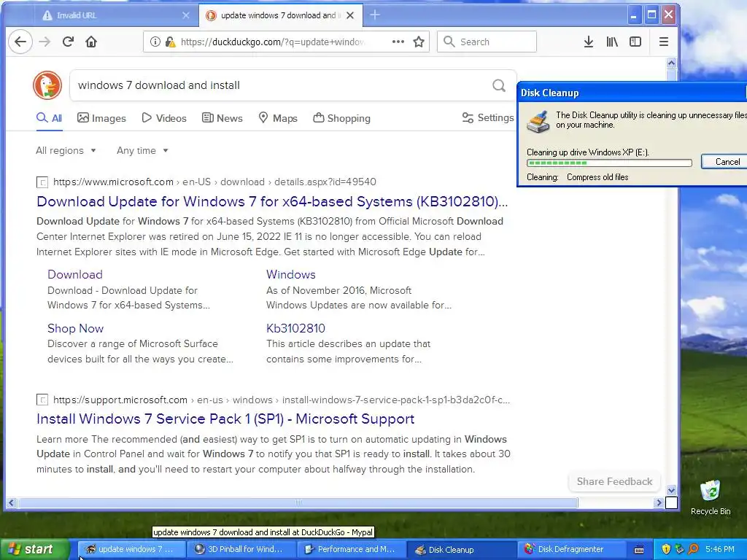747x560 pixels.
Task: Switch to News results
Action: (222, 118)
